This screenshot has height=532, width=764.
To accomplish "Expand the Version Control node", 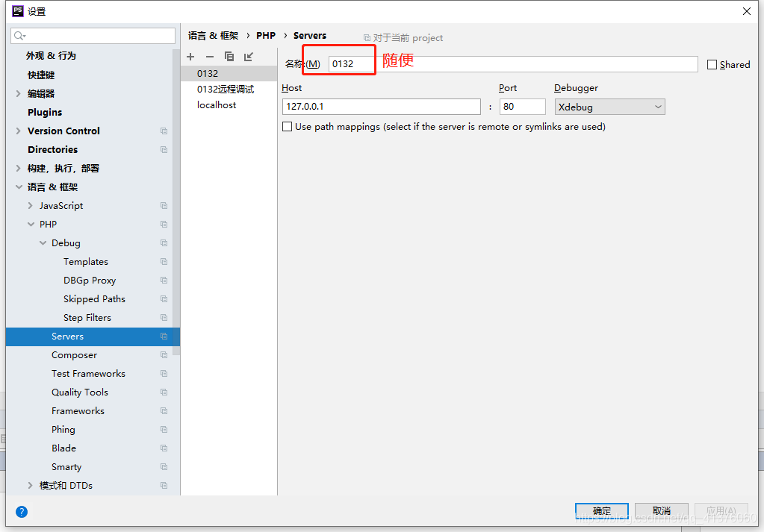I will point(19,131).
